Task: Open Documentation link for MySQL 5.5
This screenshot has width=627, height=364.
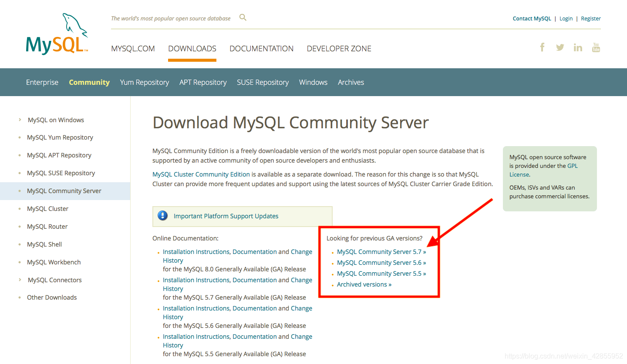Action: (255, 337)
